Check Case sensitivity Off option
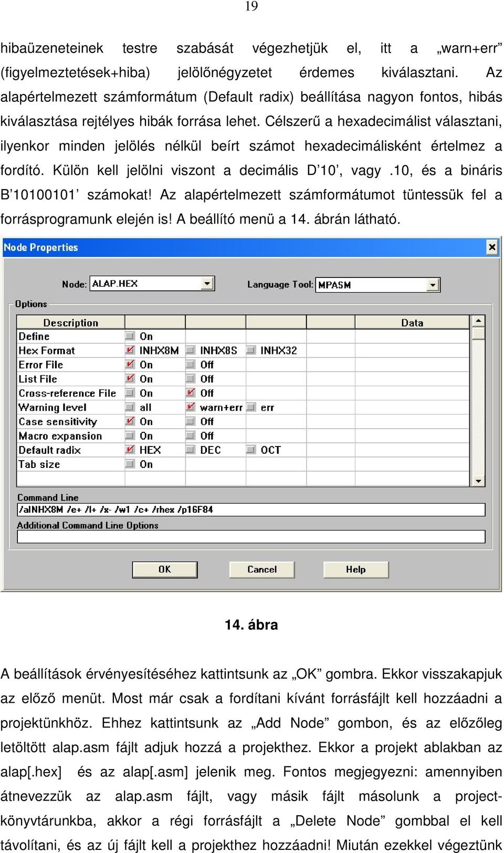 click(191, 421)
